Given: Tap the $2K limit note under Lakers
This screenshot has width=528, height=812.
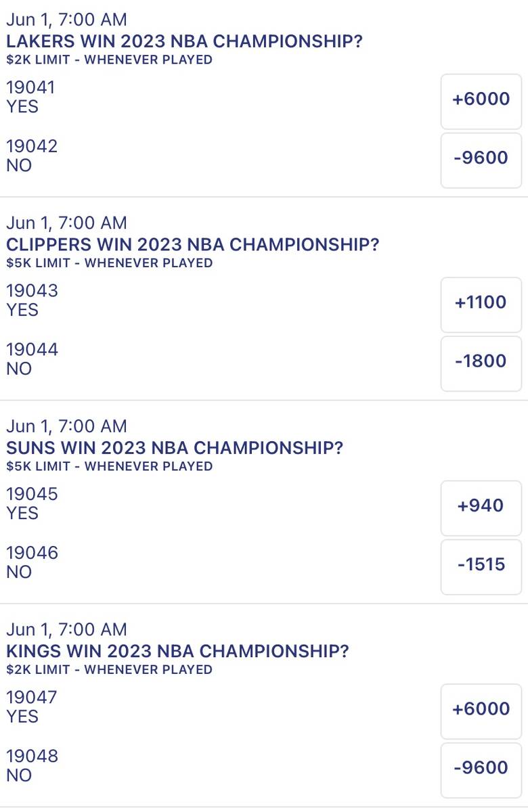Looking at the screenshot, I should [109, 60].
